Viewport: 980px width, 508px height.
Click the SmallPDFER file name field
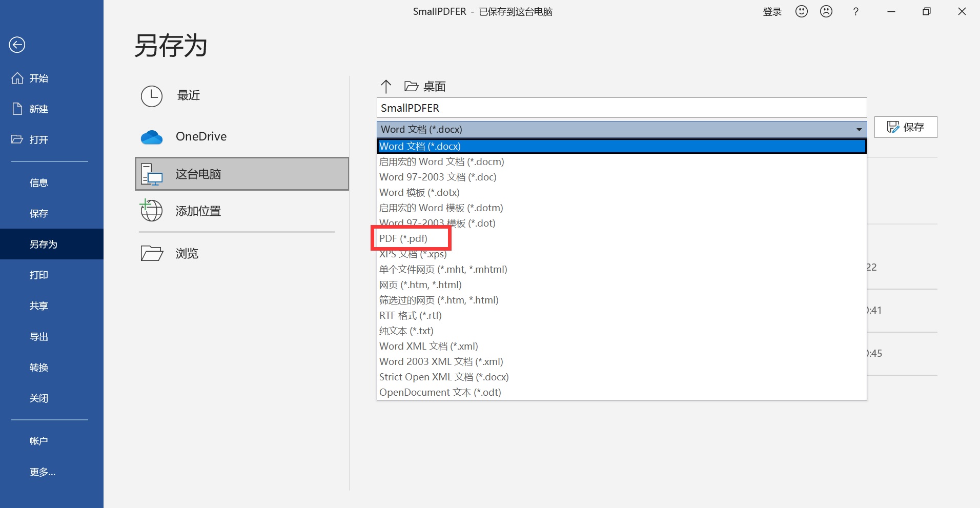click(x=621, y=108)
